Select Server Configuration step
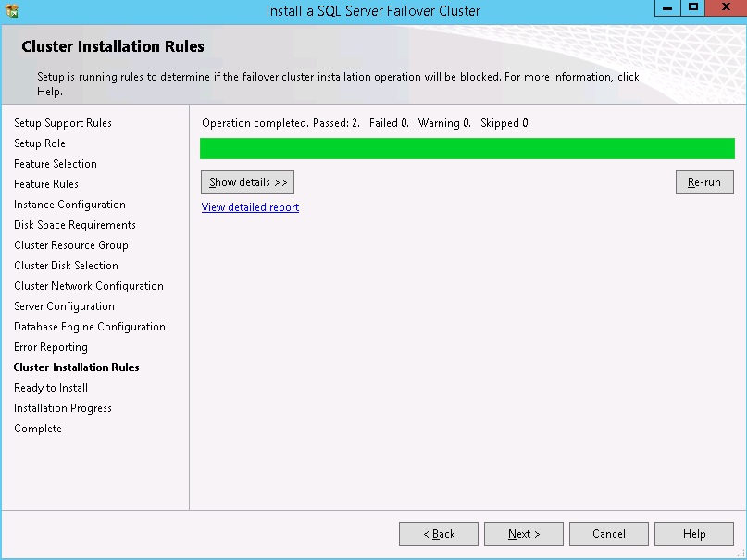The width and height of the screenshot is (747, 560). (x=64, y=306)
